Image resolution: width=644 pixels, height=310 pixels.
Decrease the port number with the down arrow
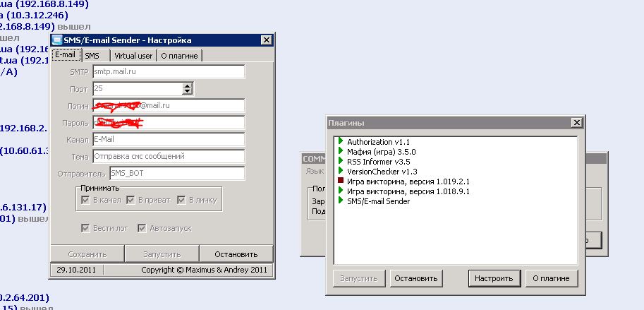[x=187, y=92]
